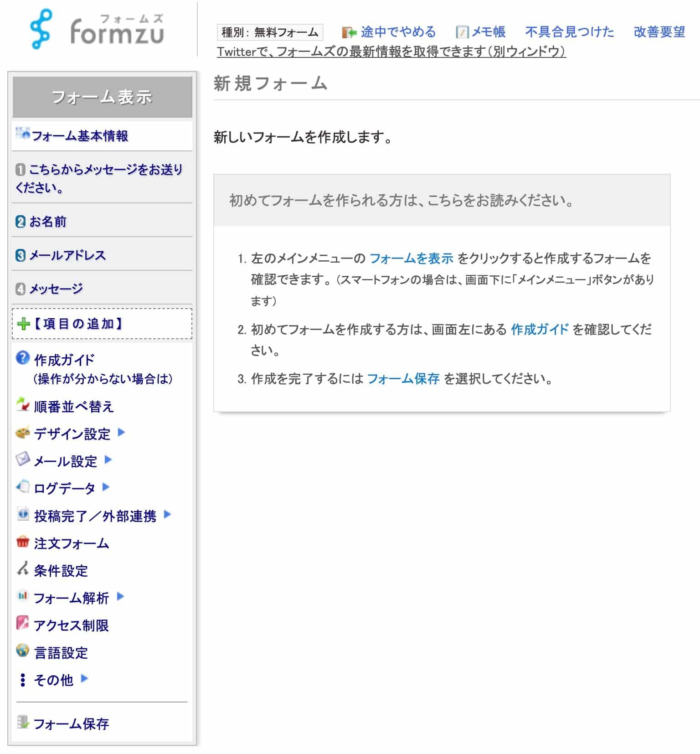Expand the フォーム解析 submenu arrow

pos(120,596)
